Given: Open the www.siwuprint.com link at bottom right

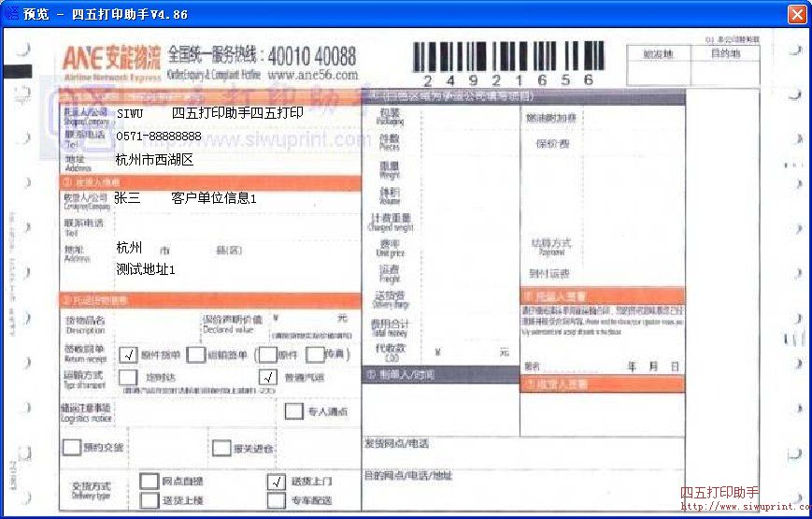Looking at the screenshot, I should [x=743, y=507].
